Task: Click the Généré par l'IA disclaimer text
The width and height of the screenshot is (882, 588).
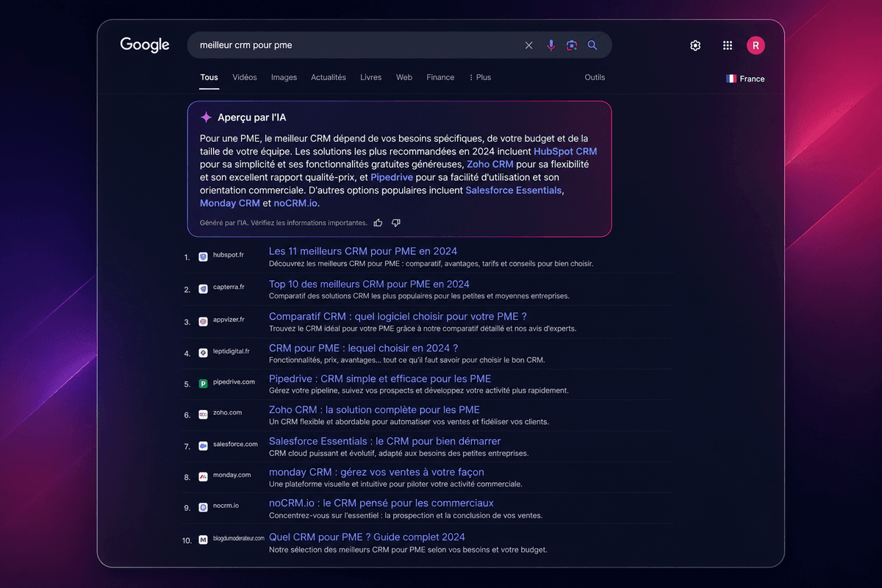Action: [x=283, y=223]
